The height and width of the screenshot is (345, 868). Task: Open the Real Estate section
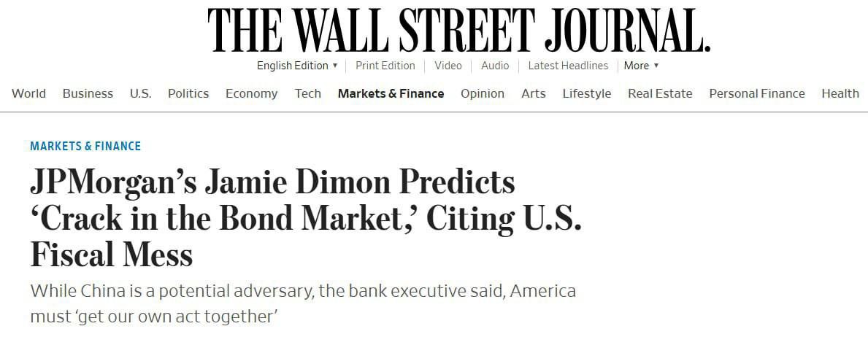point(660,93)
